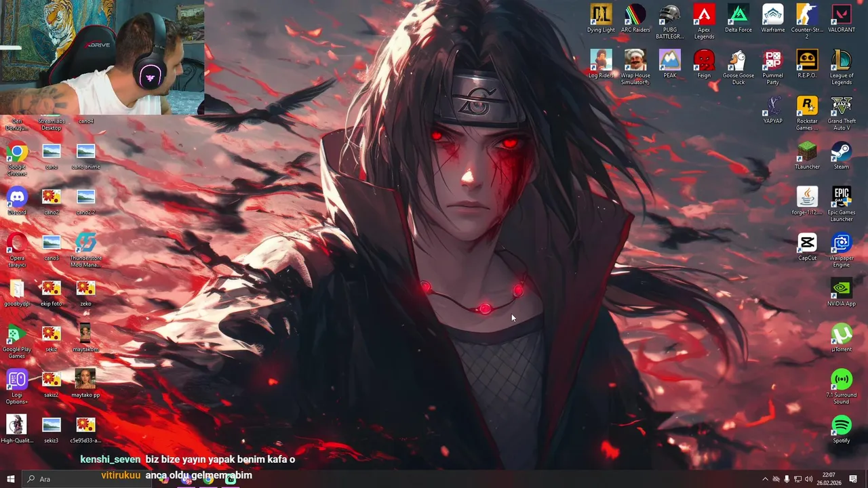Open the notification center
The height and width of the screenshot is (488, 868).
click(853, 479)
